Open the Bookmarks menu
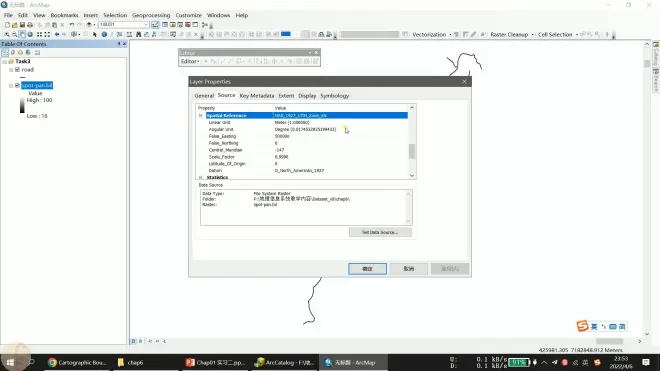660x371 pixels. tap(64, 15)
